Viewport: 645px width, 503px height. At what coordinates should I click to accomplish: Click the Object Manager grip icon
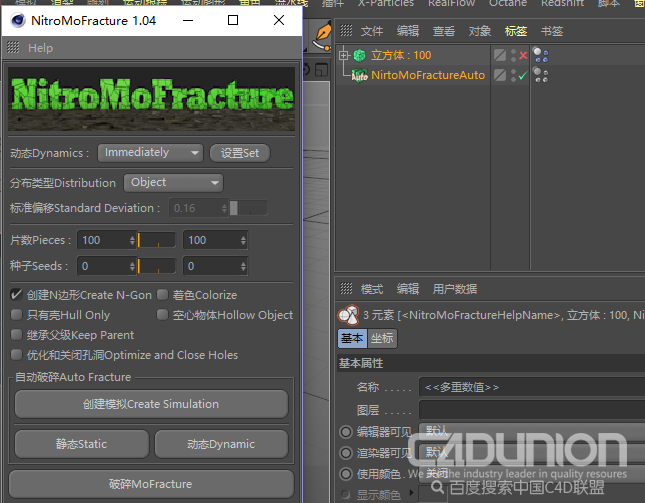click(x=346, y=30)
